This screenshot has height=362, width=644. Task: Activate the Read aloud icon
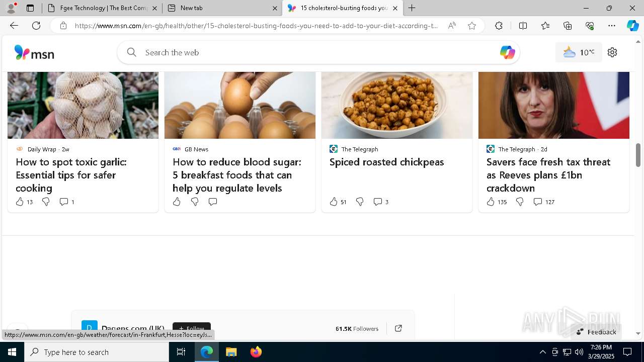pyautogui.click(x=452, y=26)
